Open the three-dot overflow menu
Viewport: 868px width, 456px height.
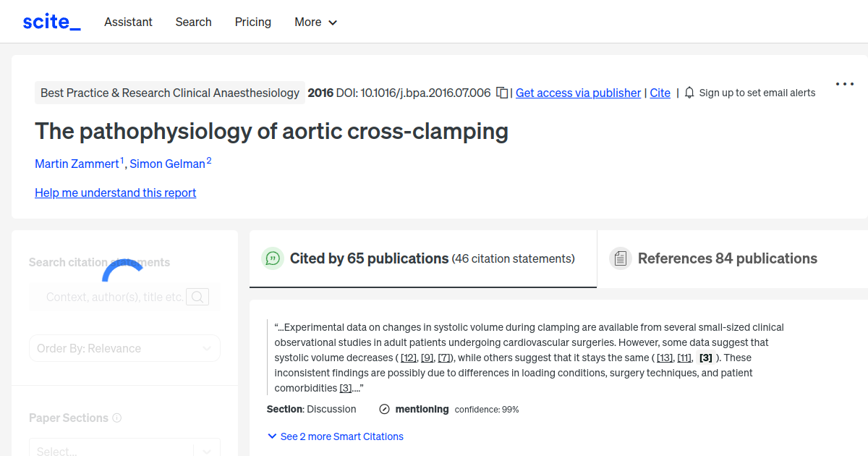(844, 83)
